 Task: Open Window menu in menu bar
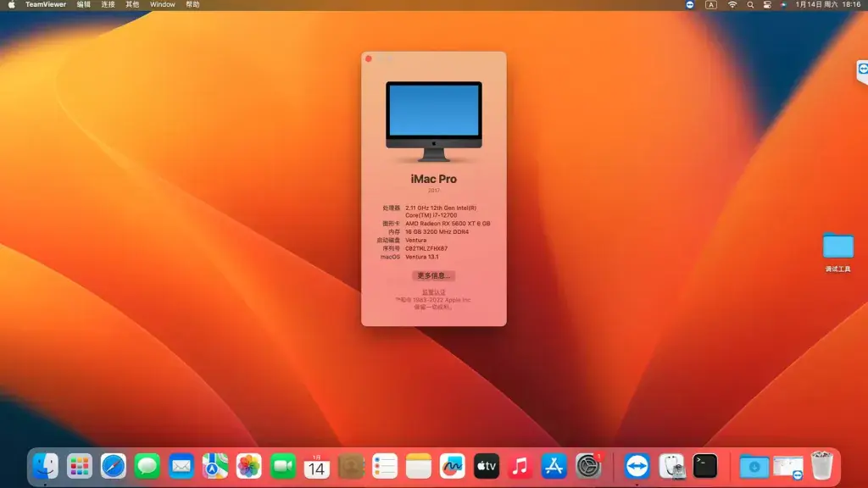(x=162, y=4)
